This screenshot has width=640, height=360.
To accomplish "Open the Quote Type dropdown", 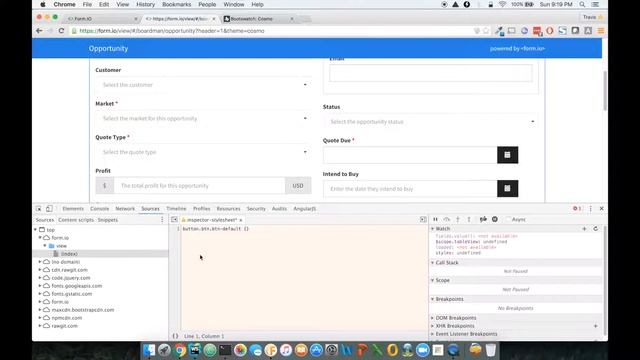I will point(203,152).
